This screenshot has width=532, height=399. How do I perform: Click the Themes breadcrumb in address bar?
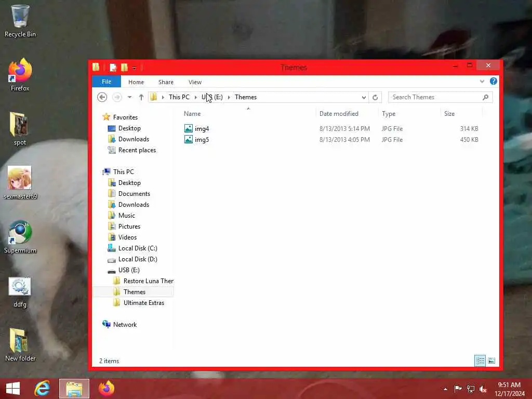point(246,97)
